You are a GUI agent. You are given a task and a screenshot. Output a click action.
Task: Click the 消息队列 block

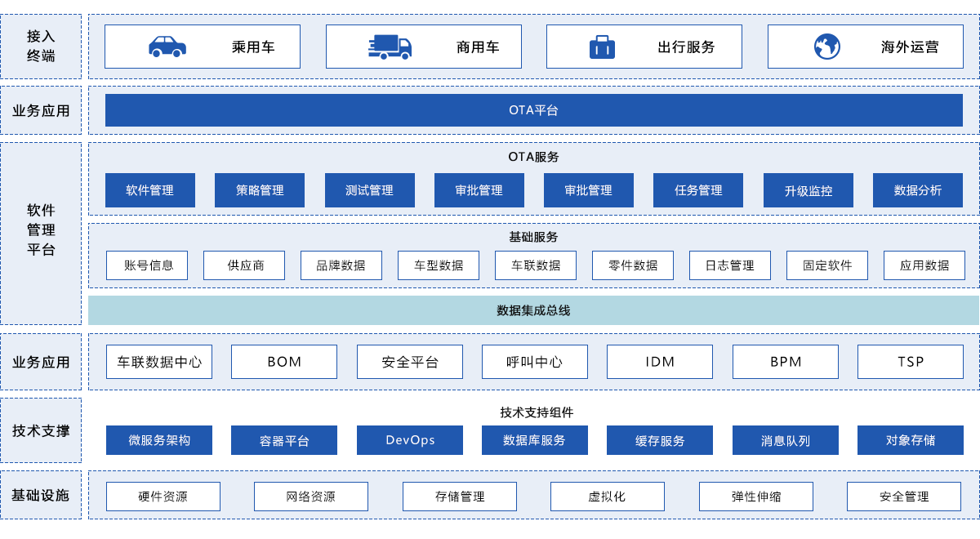point(785,440)
